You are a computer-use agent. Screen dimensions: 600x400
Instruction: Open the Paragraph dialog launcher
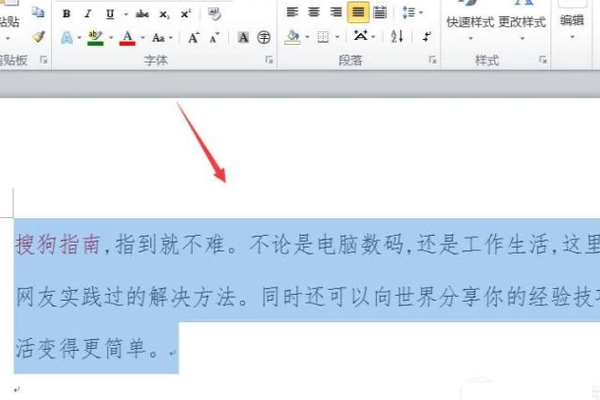(x=432, y=60)
